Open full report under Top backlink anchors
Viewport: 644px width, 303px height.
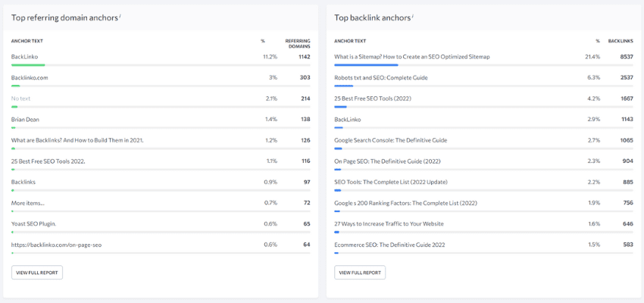pyautogui.click(x=360, y=273)
